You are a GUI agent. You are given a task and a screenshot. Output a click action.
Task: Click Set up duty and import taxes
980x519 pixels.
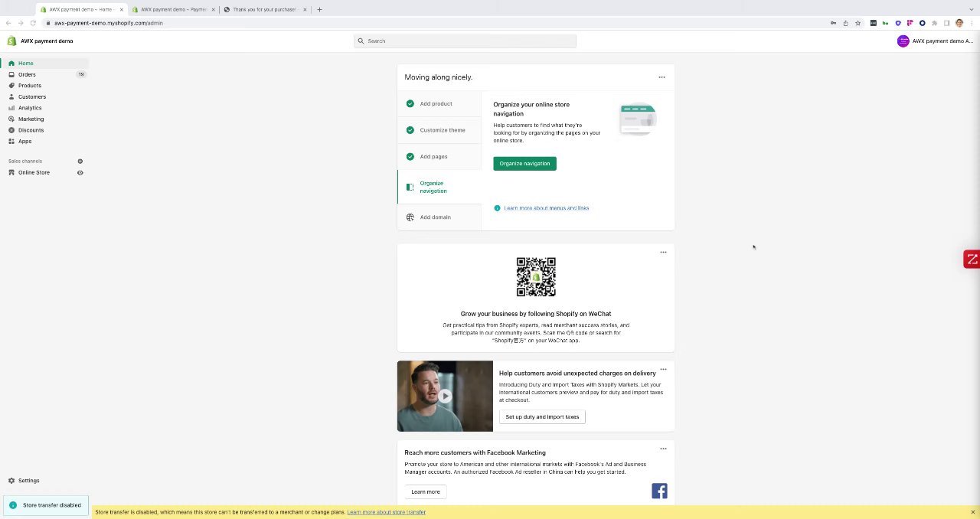click(542, 416)
